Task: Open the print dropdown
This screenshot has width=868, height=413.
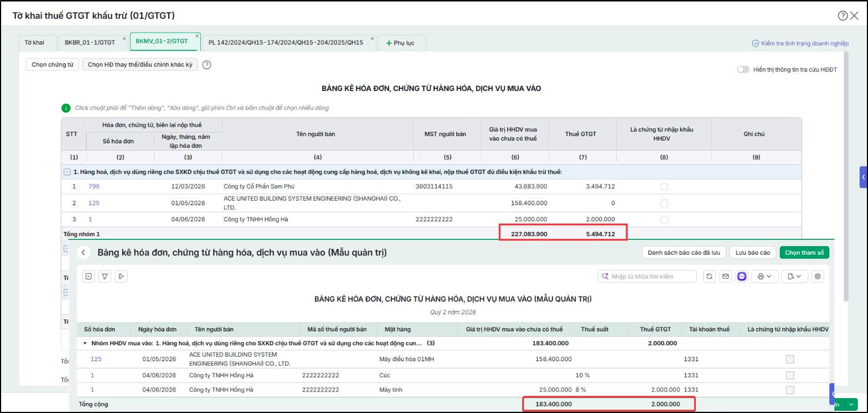Action: (x=764, y=276)
